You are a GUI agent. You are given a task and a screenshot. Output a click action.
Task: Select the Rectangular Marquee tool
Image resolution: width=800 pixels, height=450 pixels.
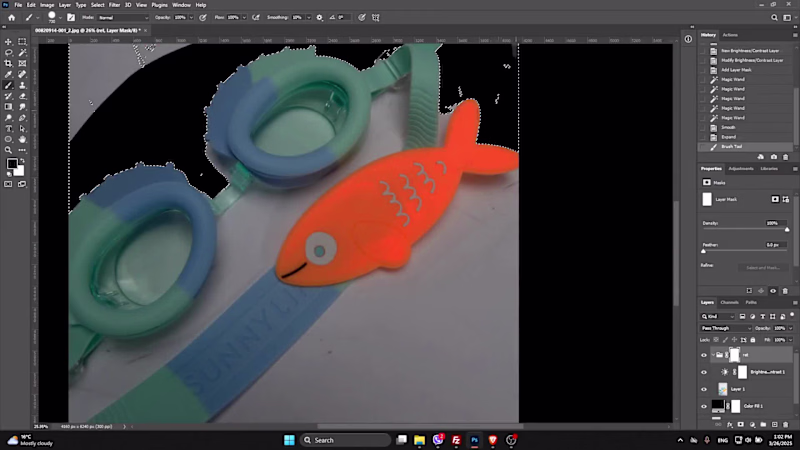coord(22,42)
